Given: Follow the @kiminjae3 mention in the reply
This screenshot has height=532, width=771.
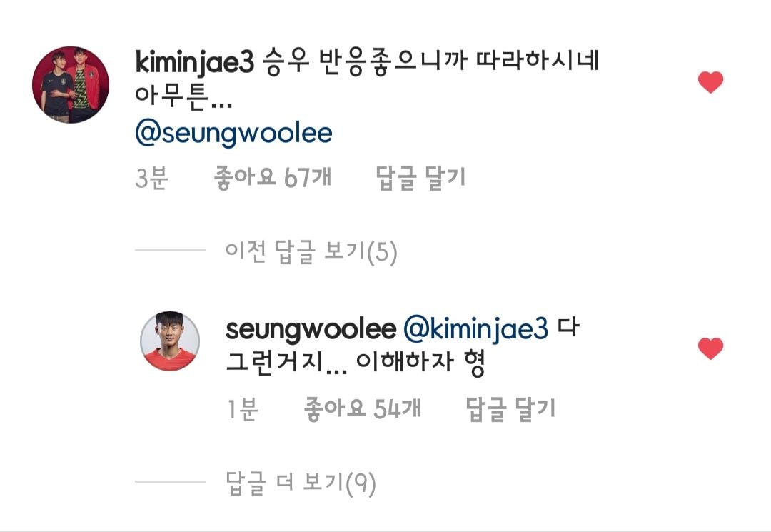Looking at the screenshot, I should [x=475, y=329].
